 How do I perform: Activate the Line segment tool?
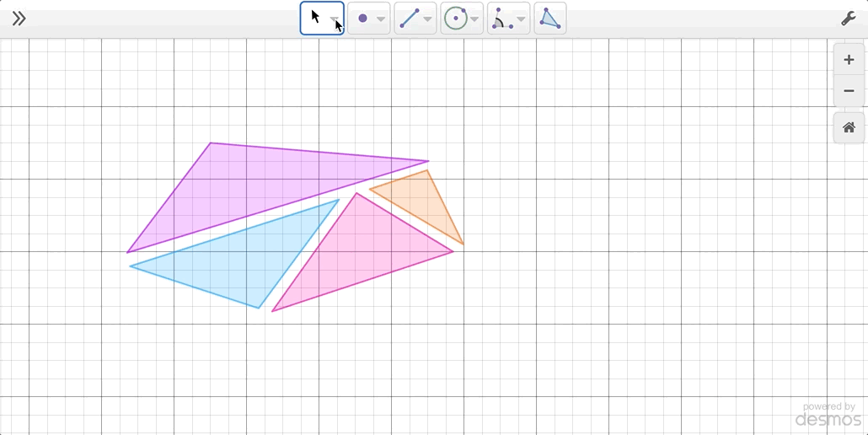[409, 19]
